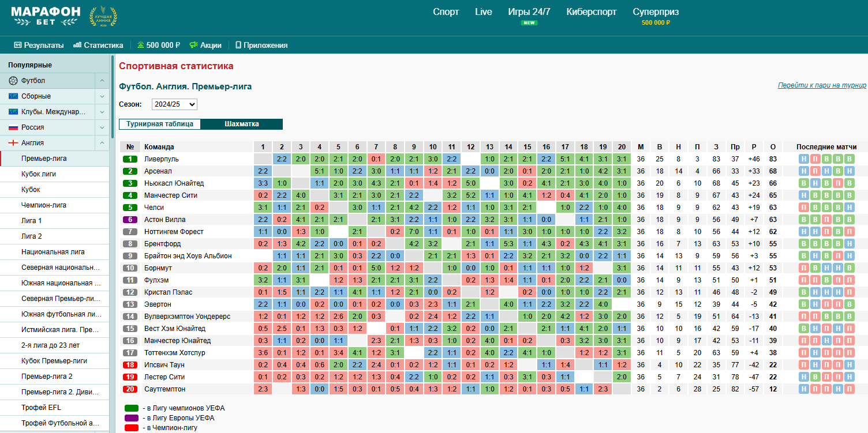The height and width of the screenshot is (433, 868).
Task: Click the Сборные flag icon
Action: click(13, 96)
